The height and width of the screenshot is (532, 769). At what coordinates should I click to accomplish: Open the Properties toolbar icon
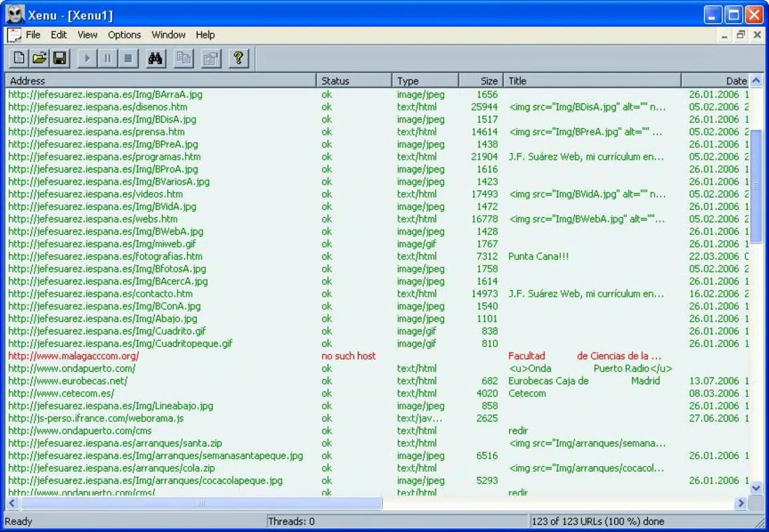click(x=211, y=59)
